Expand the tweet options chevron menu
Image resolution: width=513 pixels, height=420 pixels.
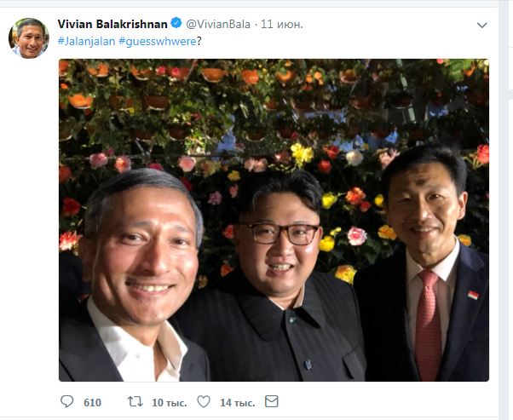click(481, 25)
